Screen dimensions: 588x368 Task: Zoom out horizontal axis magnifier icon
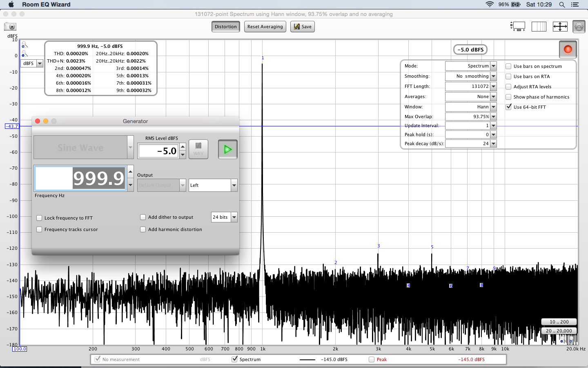(x=563, y=341)
